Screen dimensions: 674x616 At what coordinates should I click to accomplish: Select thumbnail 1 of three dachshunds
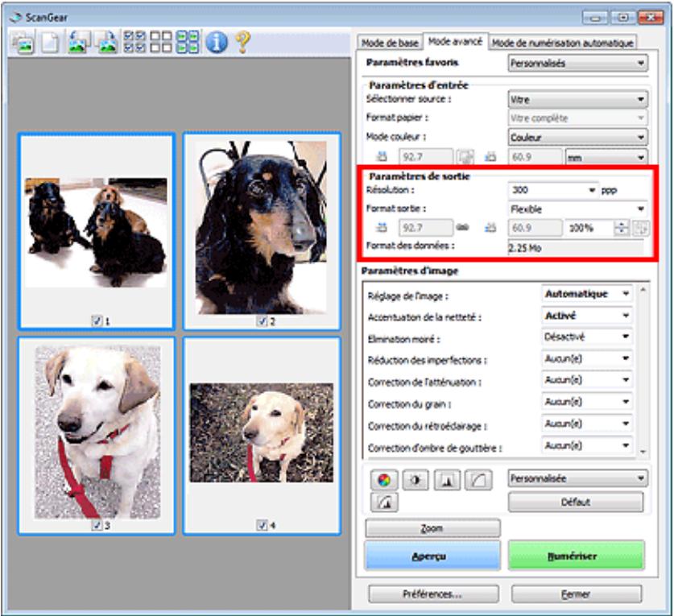(x=97, y=232)
